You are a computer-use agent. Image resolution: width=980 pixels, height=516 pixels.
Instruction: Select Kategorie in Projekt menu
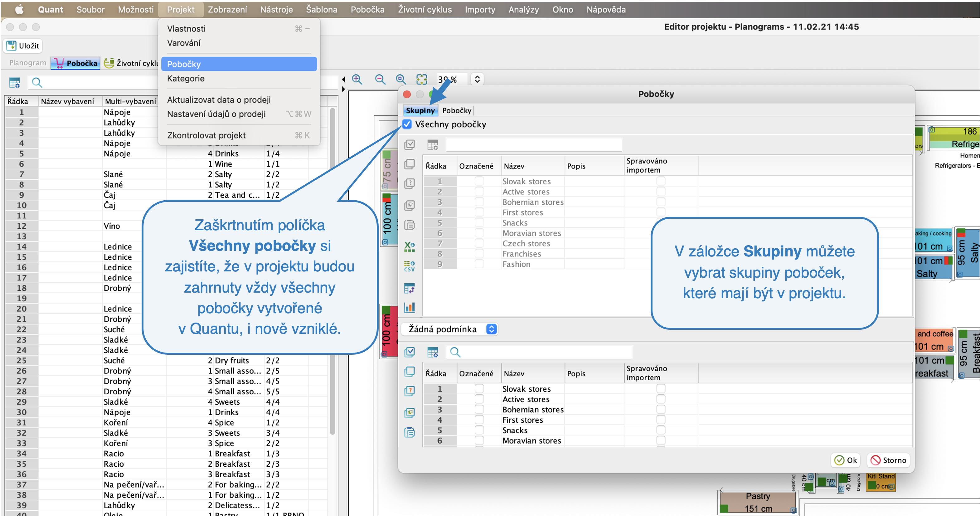[239, 78]
